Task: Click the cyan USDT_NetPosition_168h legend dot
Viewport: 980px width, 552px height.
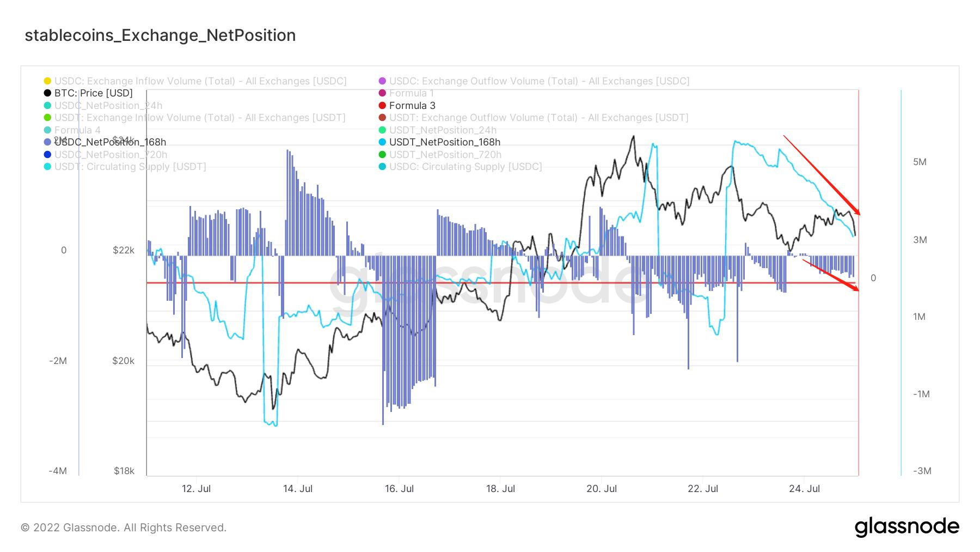Action: pyautogui.click(x=382, y=142)
